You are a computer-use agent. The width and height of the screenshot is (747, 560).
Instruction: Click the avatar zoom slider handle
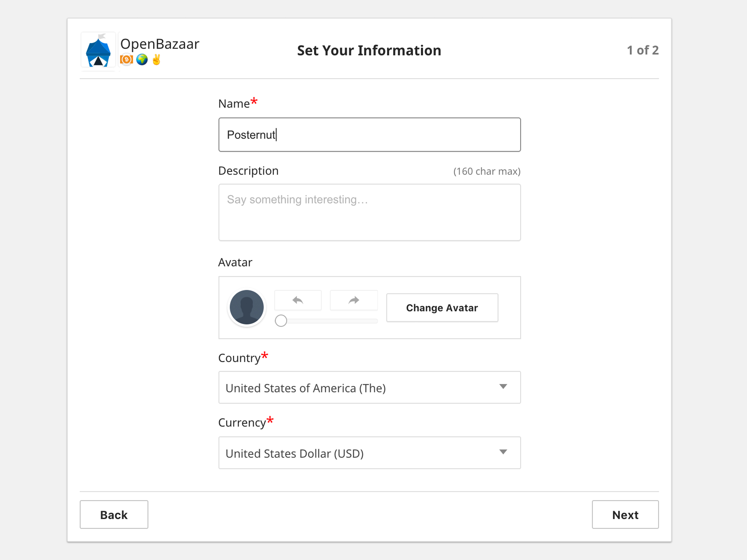(x=281, y=321)
